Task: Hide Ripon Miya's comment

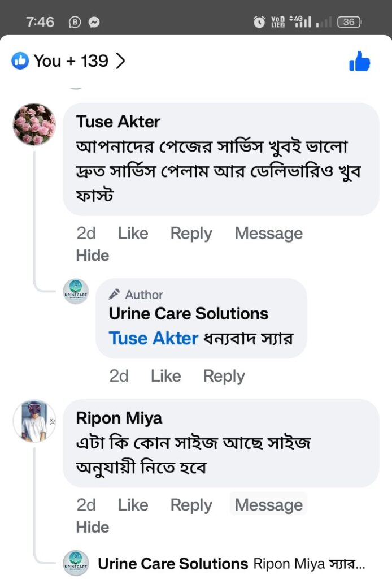Action: (92, 526)
